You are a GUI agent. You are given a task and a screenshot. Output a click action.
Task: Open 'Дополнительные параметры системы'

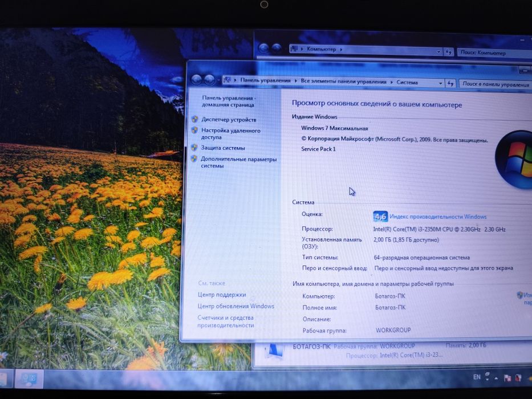238,162
